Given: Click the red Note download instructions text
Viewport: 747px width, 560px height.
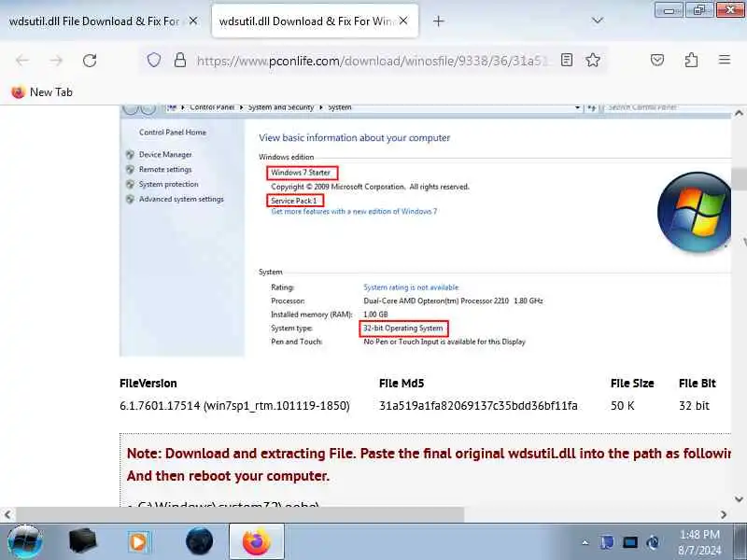Looking at the screenshot, I should click(x=429, y=464).
